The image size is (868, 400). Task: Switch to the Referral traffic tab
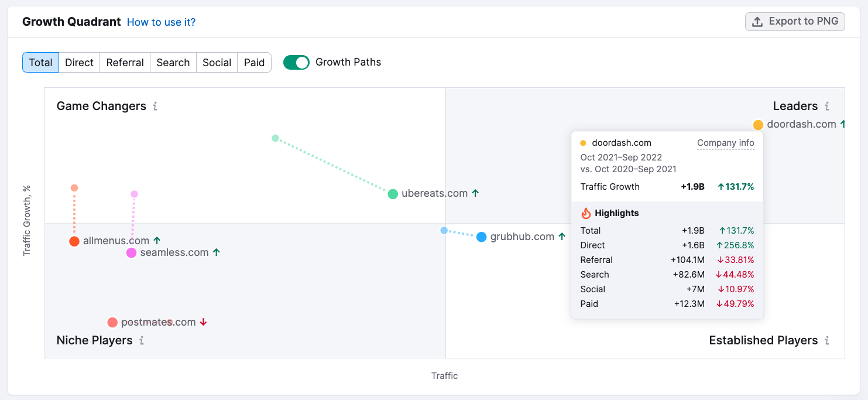pos(125,63)
